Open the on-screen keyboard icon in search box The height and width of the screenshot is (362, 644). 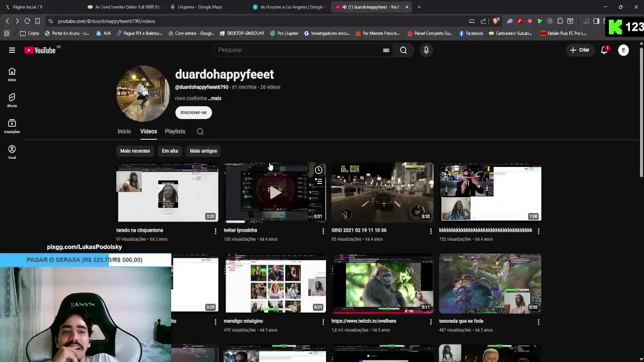click(386, 50)
